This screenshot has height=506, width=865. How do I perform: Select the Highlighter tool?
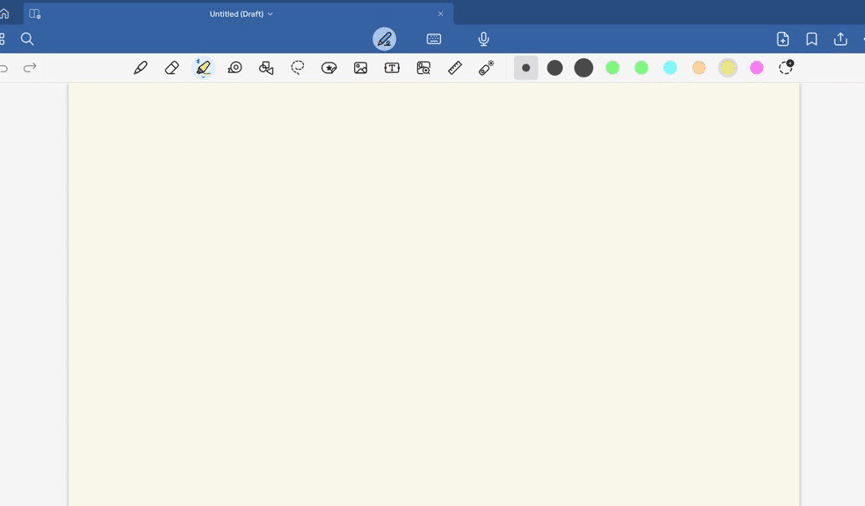coord(203,68)
